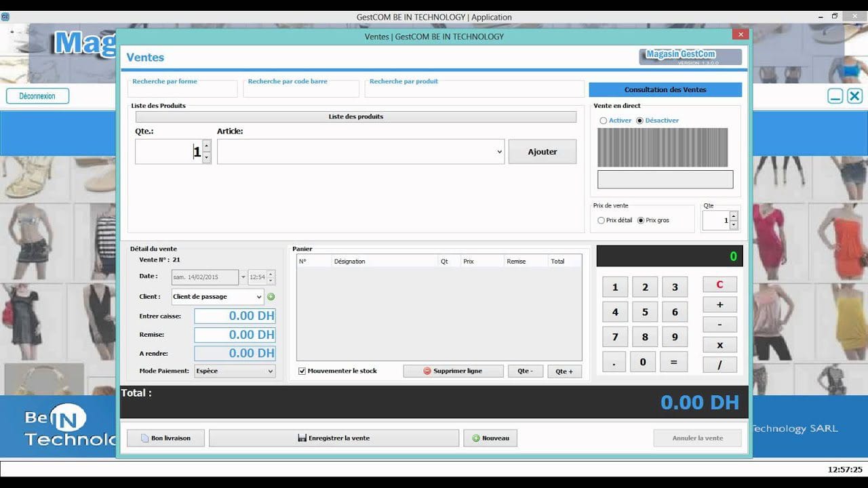The width and height of the screenshot is (868, 488).
Task: Click the Qte. quantity input field
Action: pyautogui.click(x=169, y=152)
